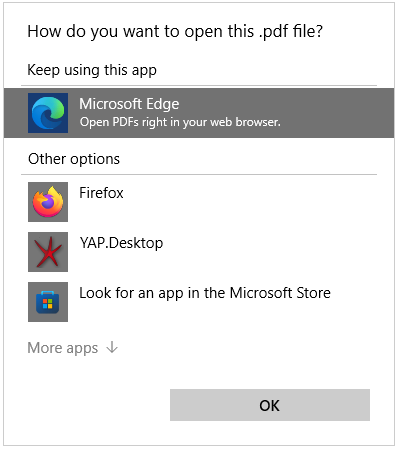404x451 pixels.
Task: Click the Microsoft Store shopping bag icon
Action: point(48,302)
